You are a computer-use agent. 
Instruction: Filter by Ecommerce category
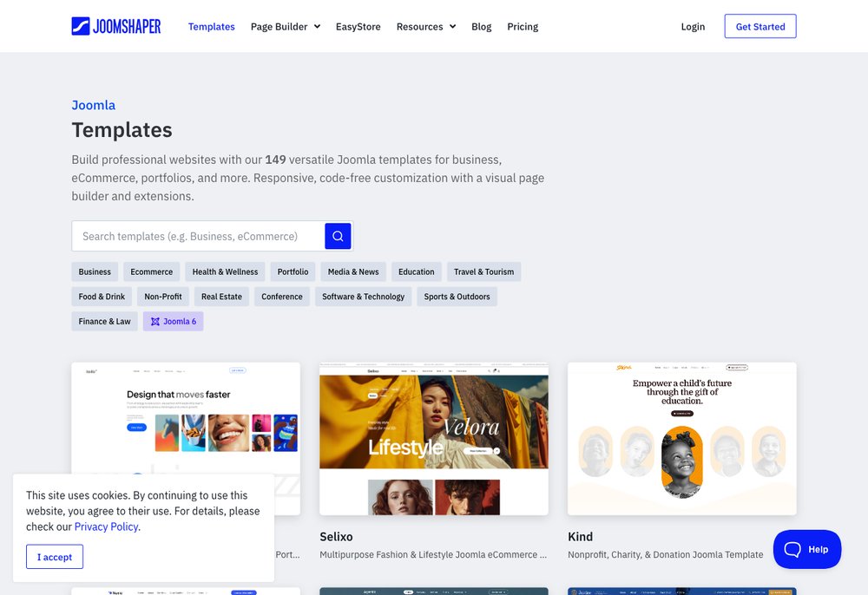click(x=152, y=271)
